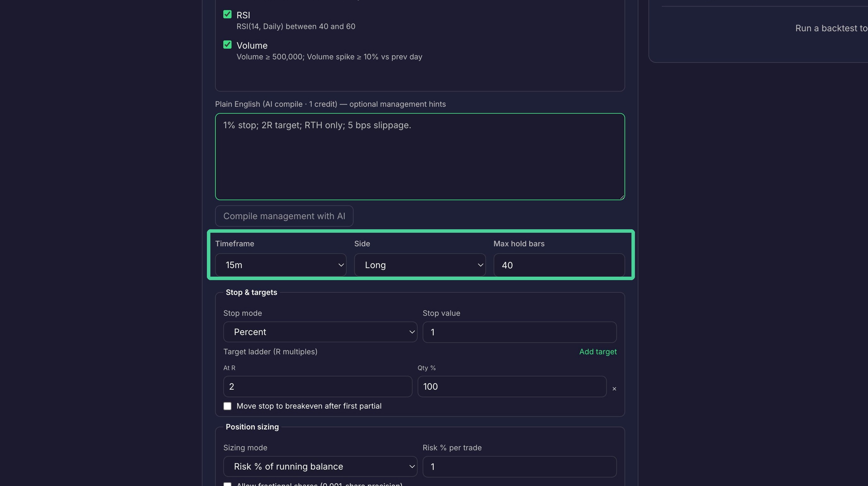Click the Side dropdown chevron arrow

(480, 265)
